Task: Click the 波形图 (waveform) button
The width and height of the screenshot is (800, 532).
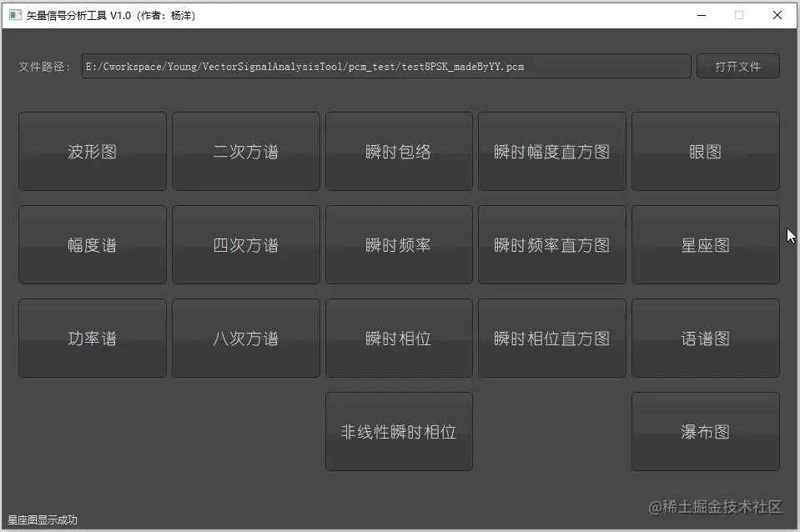Action: (92, 151)
